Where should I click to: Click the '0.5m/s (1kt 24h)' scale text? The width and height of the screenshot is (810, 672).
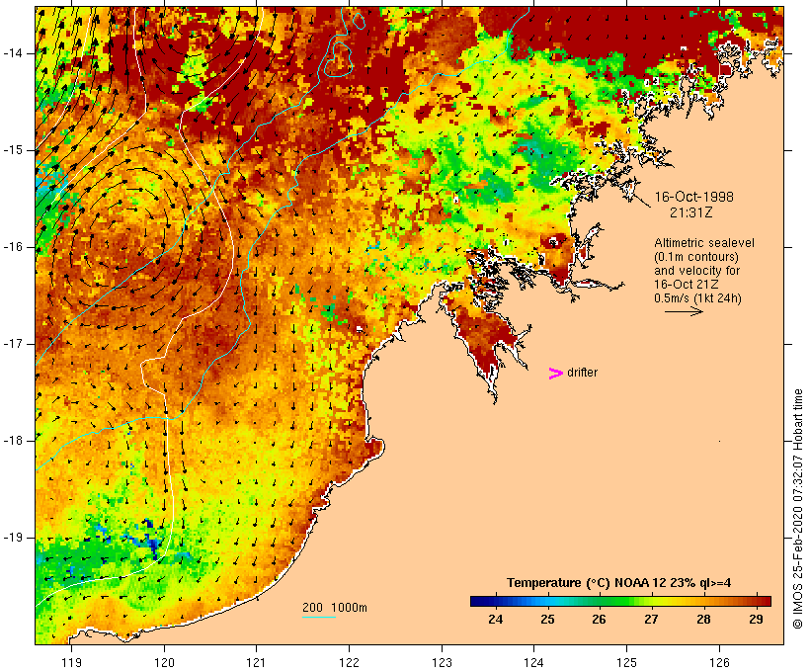point(697,298)
